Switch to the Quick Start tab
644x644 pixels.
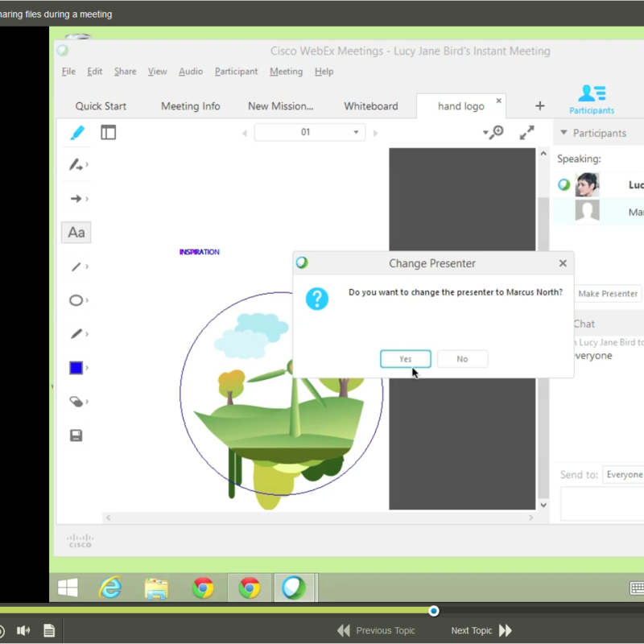[101, 106]
